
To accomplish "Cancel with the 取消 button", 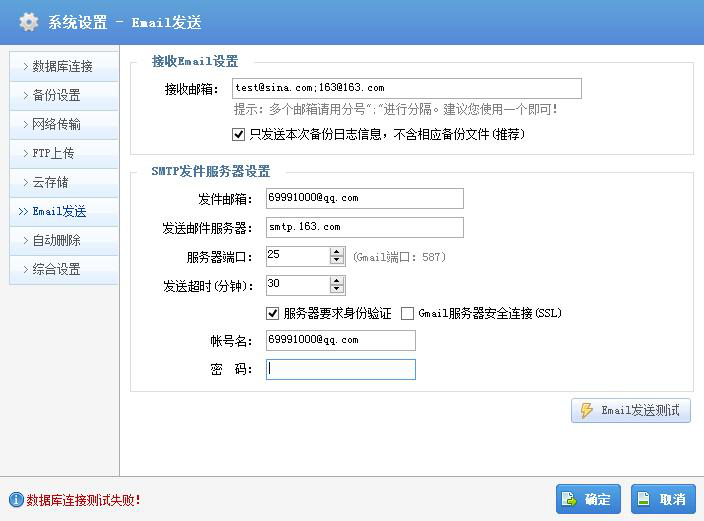I will tap(663, 499).
